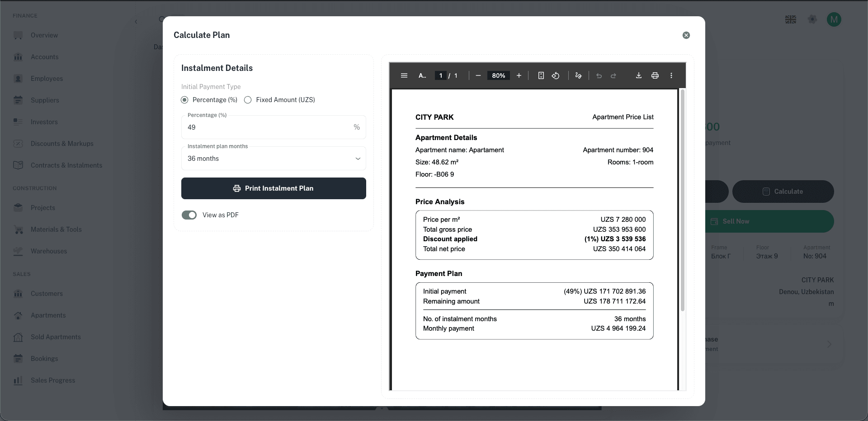868x421 pixels.
Task: Click the fit to page icon
Action: tap(541, 75)
